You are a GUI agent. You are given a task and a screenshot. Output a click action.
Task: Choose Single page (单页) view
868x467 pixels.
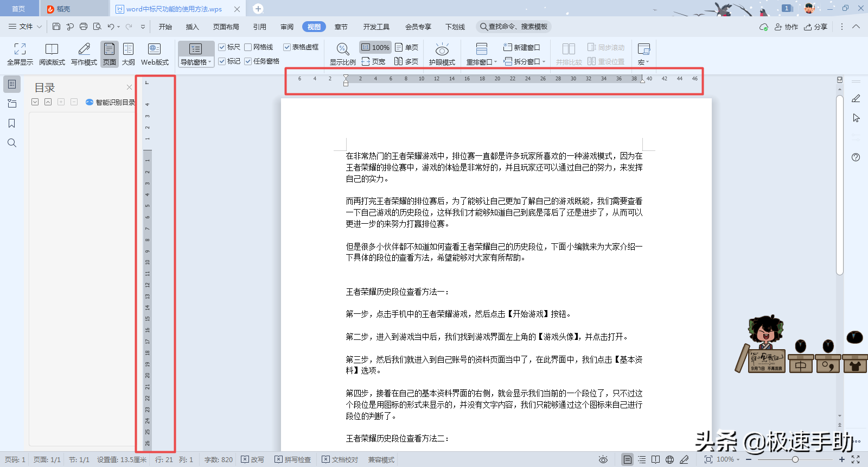point(407,47)
